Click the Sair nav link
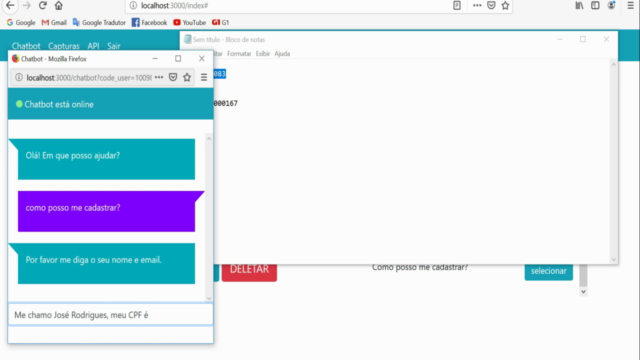Image resolution: width=640 pixels, height=360 pixels. [113, 46]
